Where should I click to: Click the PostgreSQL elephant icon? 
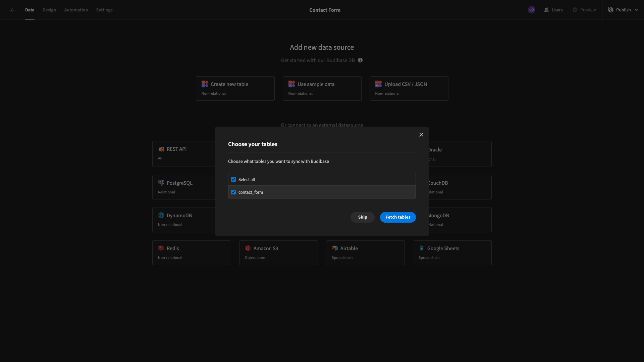coord(161,183)
